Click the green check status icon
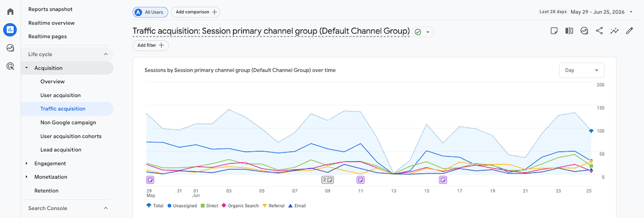 (418, 32)
